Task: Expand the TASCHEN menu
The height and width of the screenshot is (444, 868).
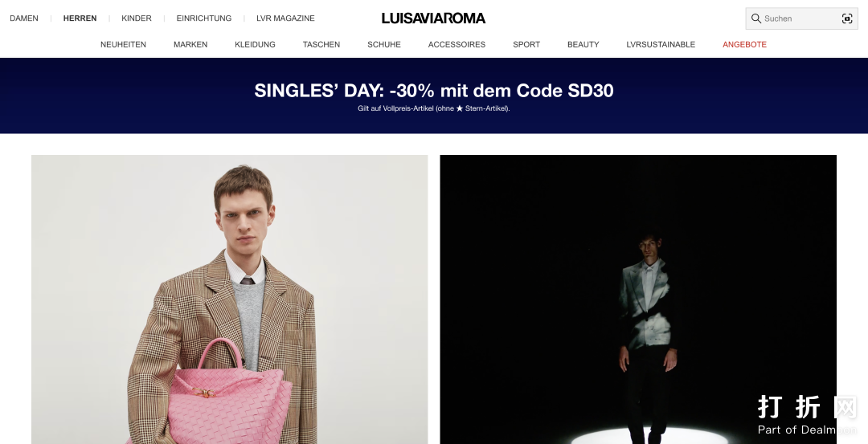Action: [x=321, y=44]
